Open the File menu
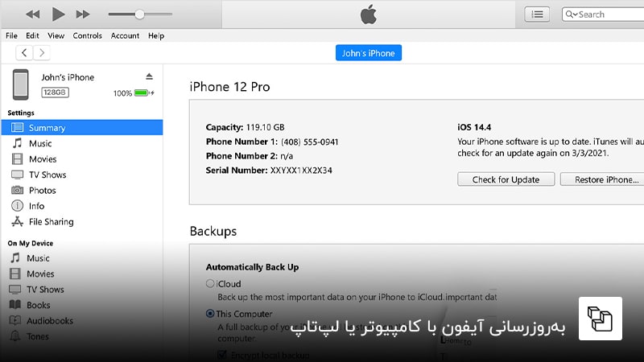Image resolution: width=644 pixels, height=362 pixels. click(11, 35)
